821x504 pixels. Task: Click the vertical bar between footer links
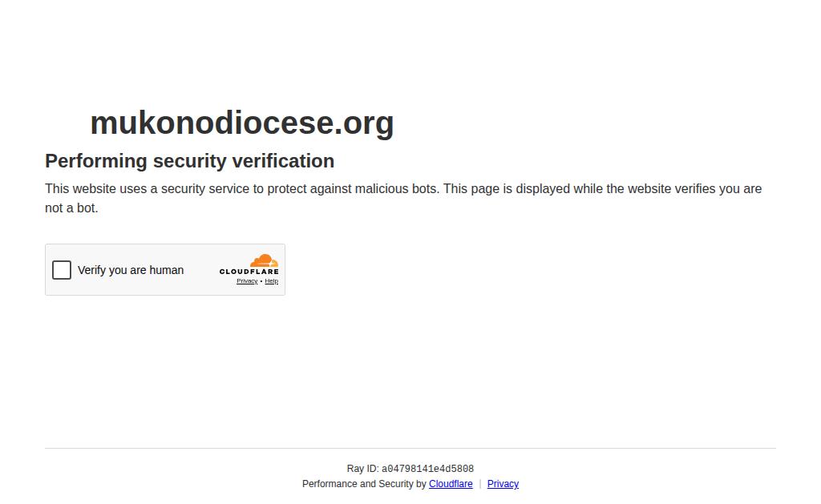point(479,484)
